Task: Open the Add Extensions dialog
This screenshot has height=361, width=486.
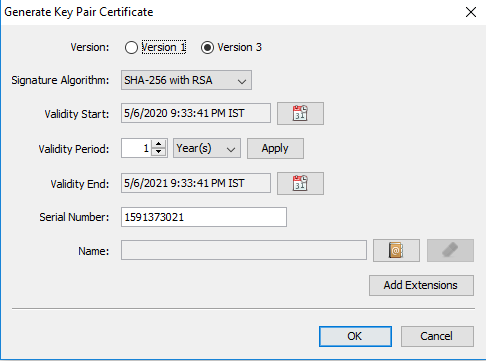Action: 421,285
